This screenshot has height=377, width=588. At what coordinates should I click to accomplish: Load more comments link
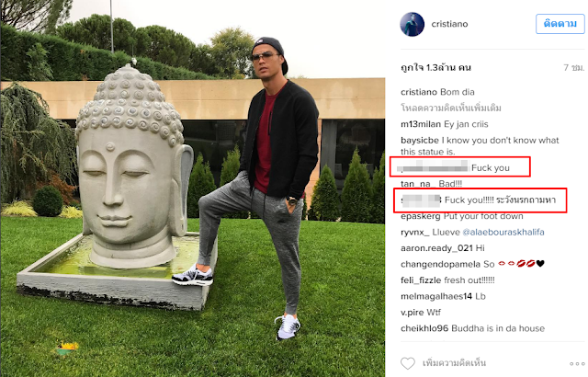tap(451, 108)
